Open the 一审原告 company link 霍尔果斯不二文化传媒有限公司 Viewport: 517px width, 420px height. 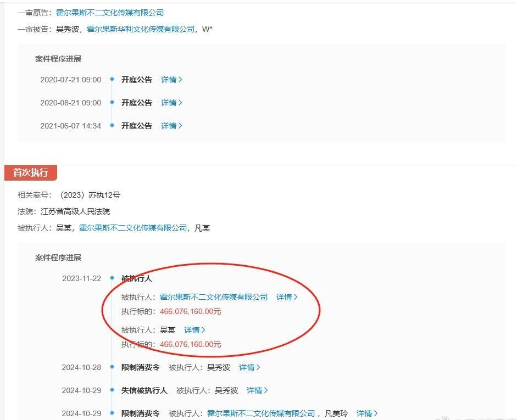110,12
